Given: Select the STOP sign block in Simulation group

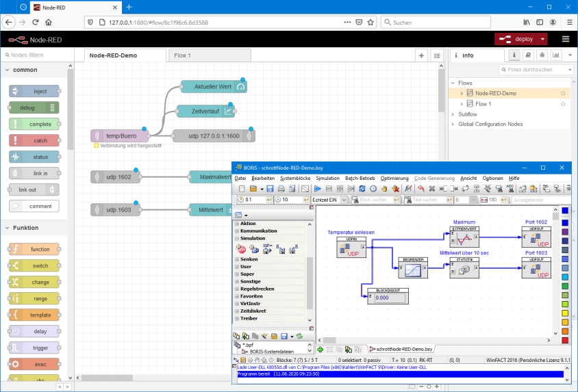Looking at the screenshot, I should tap(242, 250).
